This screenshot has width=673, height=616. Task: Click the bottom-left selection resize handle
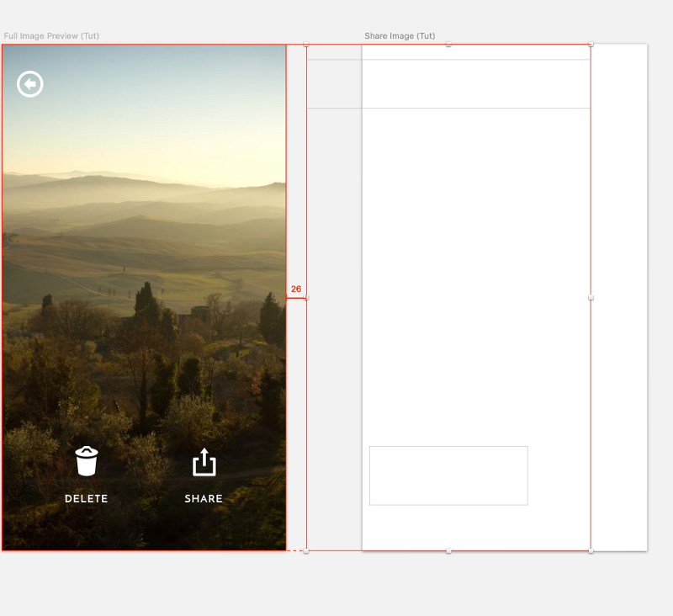(306, 551)
